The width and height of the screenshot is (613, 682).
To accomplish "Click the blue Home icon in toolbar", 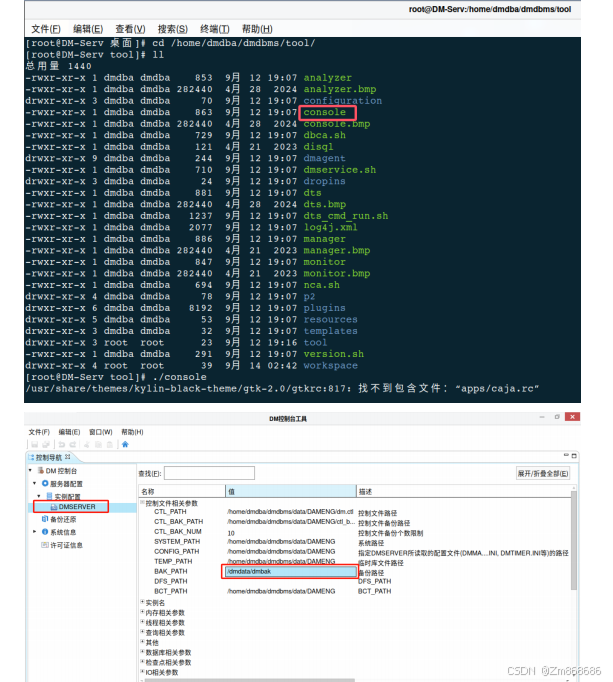I will [125, 444].
